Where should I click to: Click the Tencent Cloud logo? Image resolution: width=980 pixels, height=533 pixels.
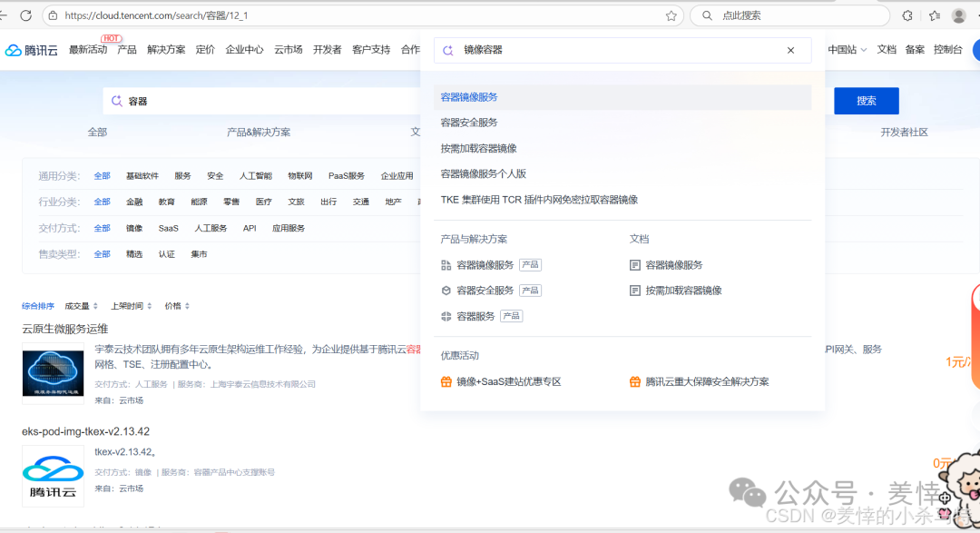[x=31, y=50]
